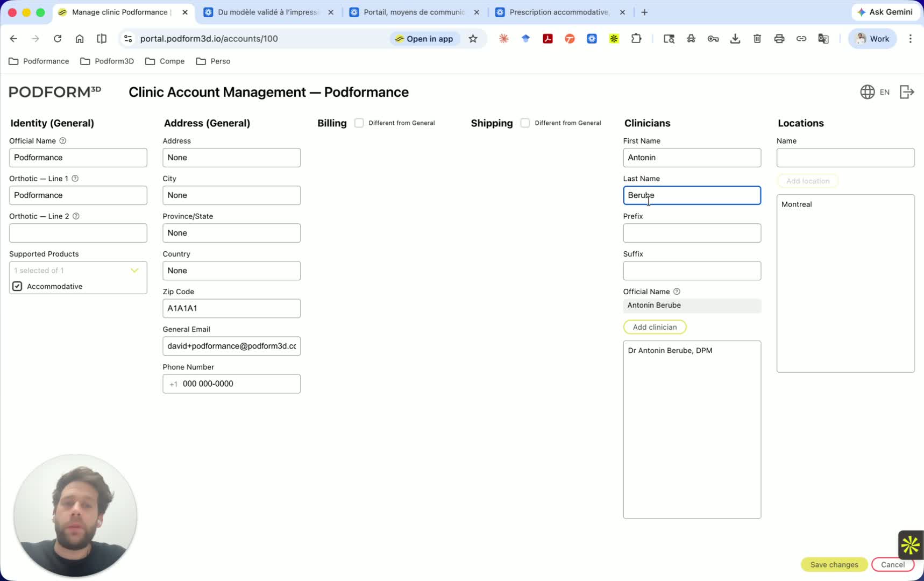This screenshot has height=581, width=924.
Task: Focus the clinician First Name field
Action: click(x=692, y=158)
